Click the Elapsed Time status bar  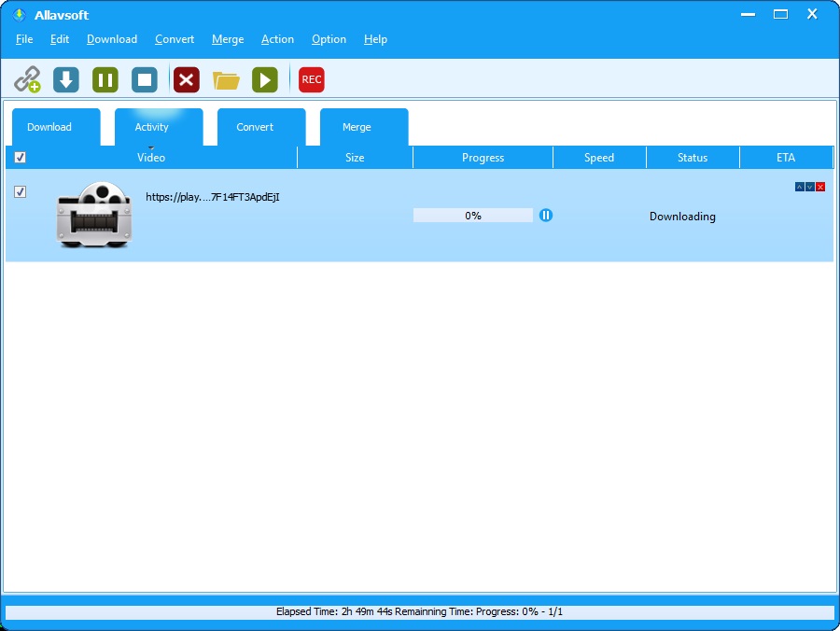tap(419, 611)
